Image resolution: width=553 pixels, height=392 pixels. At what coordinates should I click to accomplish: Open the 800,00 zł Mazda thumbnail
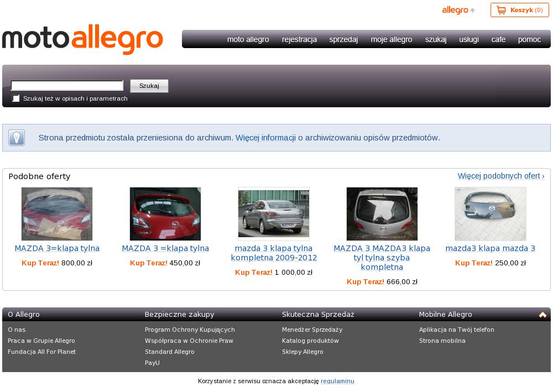pos(57,214)
